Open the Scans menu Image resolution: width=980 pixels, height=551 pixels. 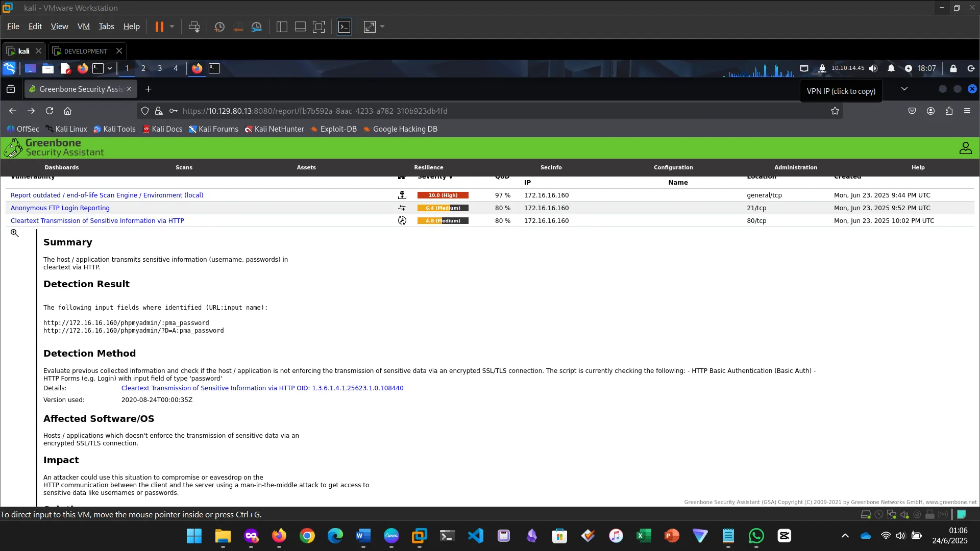[184, 167]
